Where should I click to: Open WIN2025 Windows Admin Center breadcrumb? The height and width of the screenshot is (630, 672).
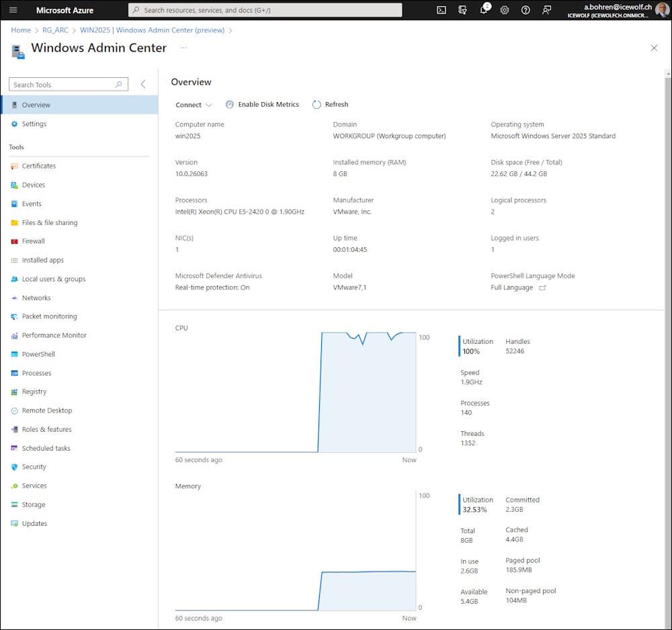(152, 30)
